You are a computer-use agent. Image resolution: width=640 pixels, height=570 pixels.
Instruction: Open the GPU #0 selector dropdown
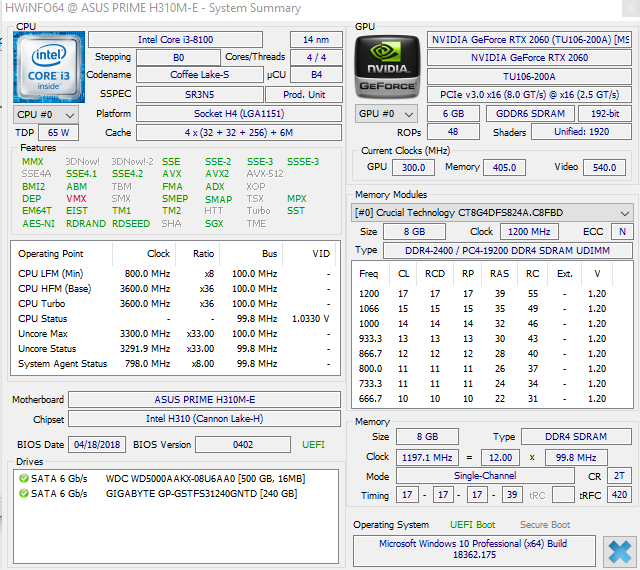[x=386, y=114]
